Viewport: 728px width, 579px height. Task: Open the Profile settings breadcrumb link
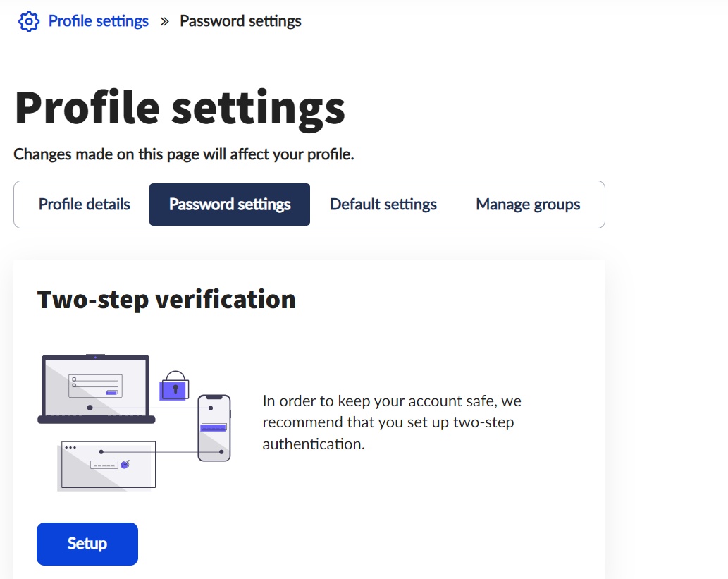point(98,21)
